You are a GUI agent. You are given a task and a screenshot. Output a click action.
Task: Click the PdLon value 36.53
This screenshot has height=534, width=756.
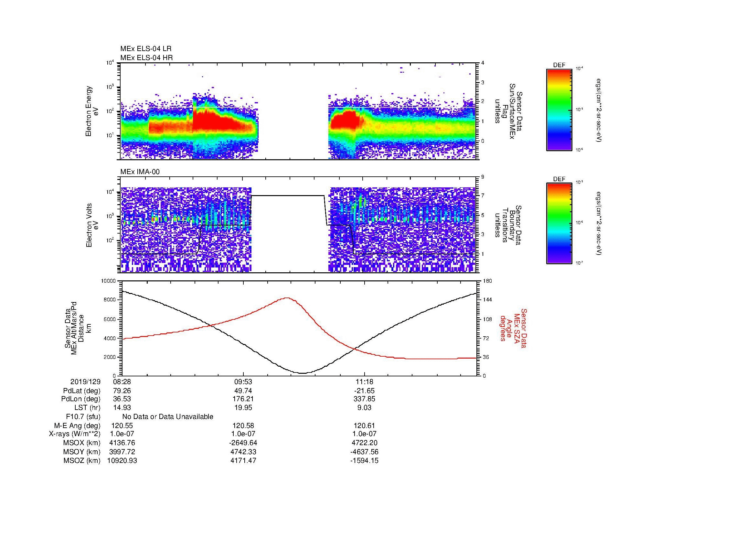[x=122, y=399]
